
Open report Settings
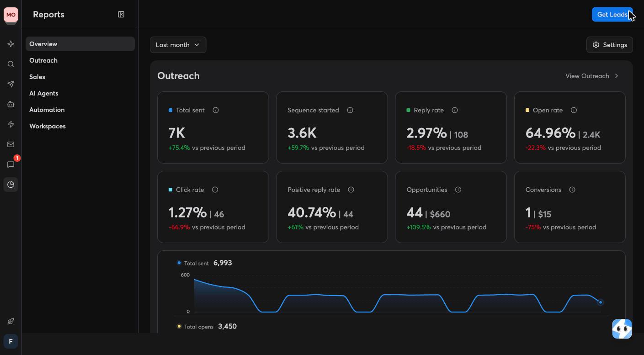coord(610,45)
